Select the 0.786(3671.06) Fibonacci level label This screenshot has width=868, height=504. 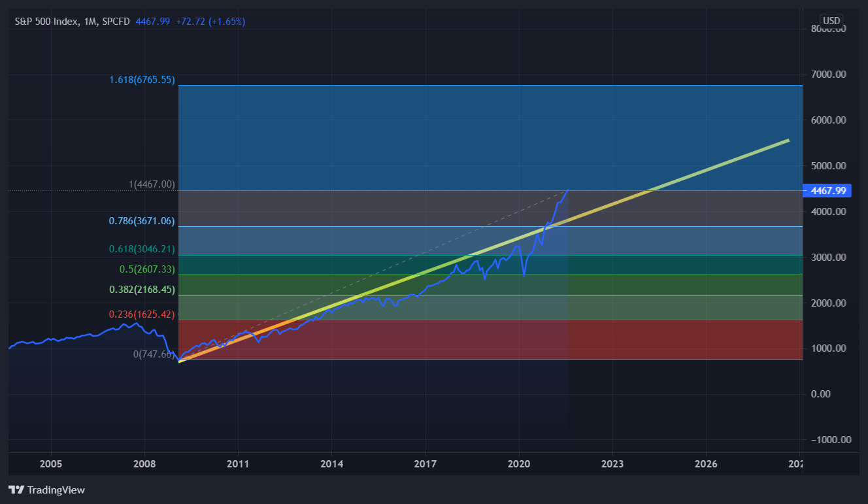142,221
